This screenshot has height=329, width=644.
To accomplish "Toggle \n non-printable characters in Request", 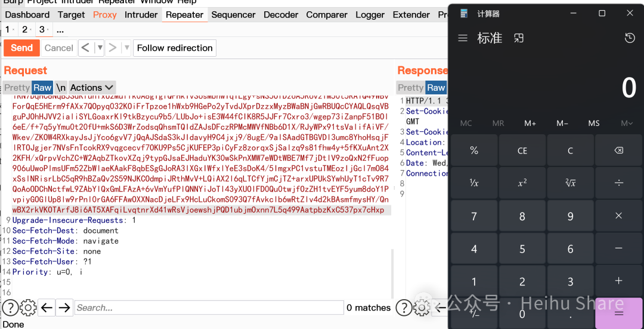I will point(61,88).
